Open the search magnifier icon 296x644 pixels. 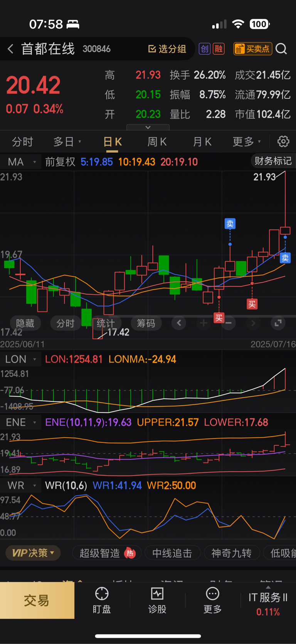[281, 49]
